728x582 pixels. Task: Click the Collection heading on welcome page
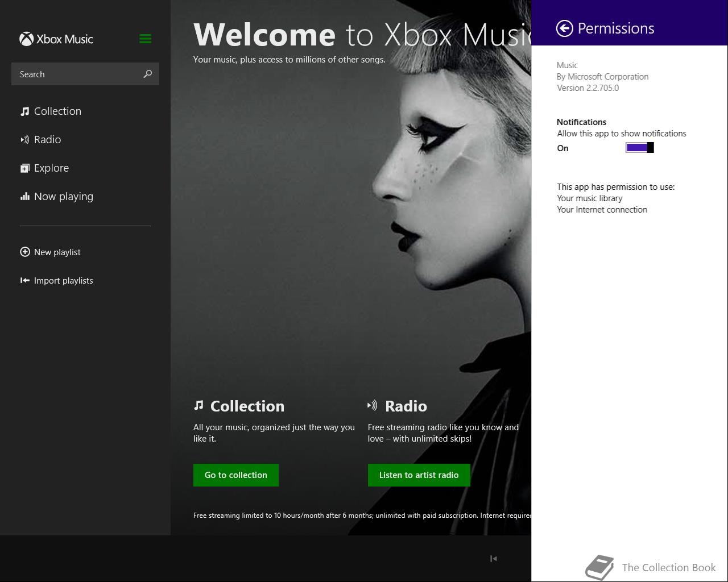click(247, 406)
